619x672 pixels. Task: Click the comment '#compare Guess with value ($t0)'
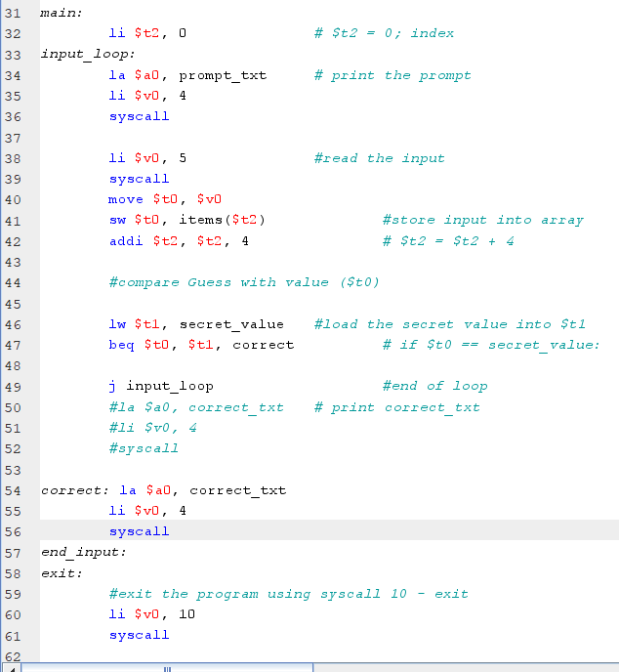(x=244, y=282)
